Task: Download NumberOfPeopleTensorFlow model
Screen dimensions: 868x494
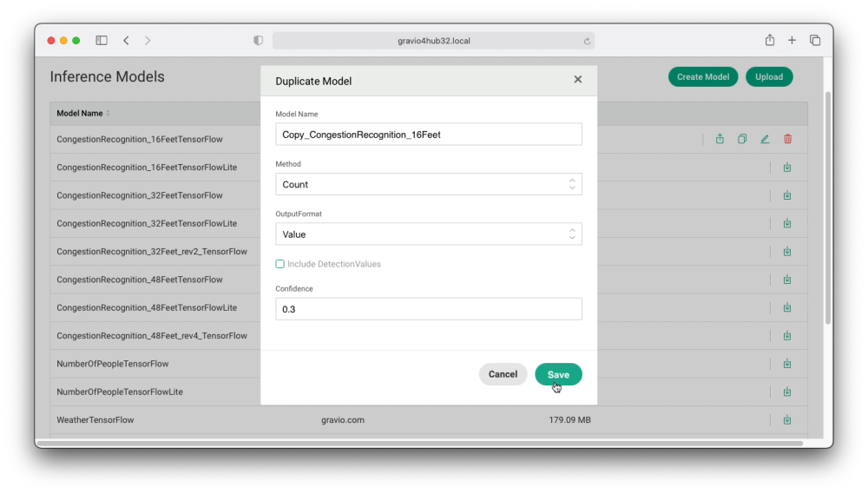Action: (x=787, y=364)
